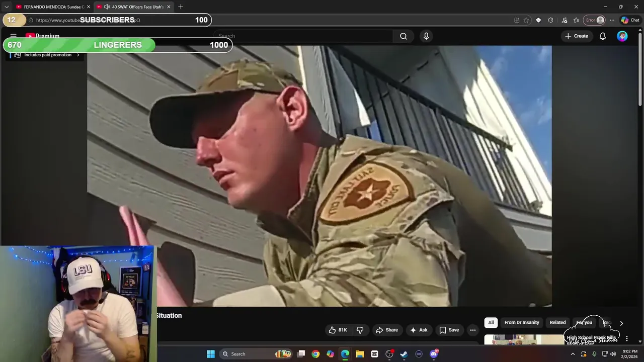The width and height of the screenshot is (644, 362).
Task: Open Task View from the taskbar
Action: coord(301,354)
